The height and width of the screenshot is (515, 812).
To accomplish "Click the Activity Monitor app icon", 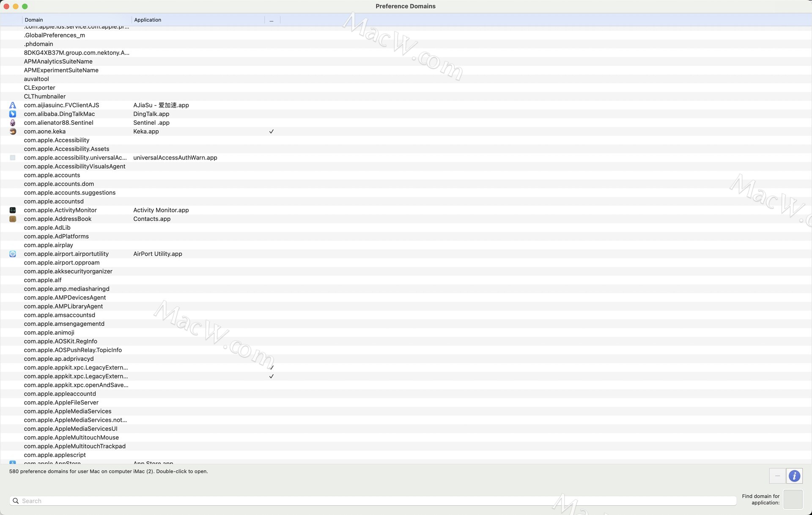I will (x=13, y=210).
